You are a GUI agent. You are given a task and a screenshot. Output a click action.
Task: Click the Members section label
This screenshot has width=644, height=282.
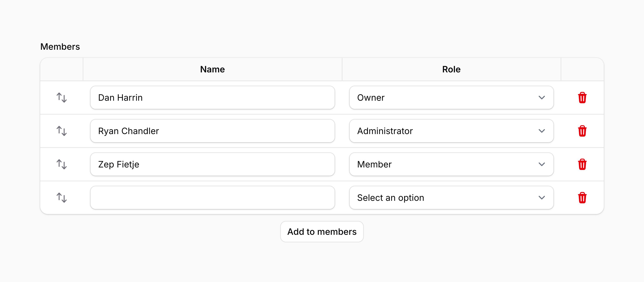(60, 47)
